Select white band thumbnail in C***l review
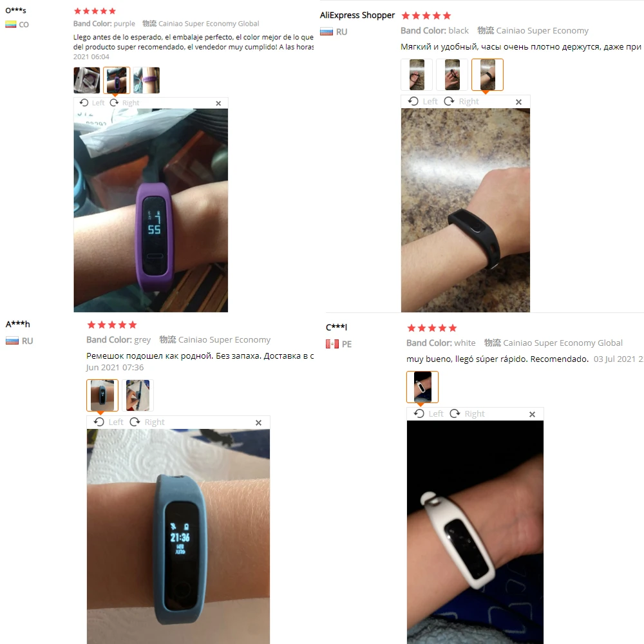644x644 pixels. click(422, 387)
